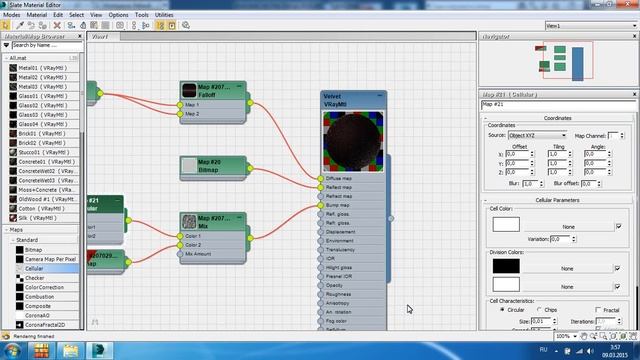Click the Velvet material preview thumbnail
The width and height of the screenshot is (640, 360).
pos(353,142)
